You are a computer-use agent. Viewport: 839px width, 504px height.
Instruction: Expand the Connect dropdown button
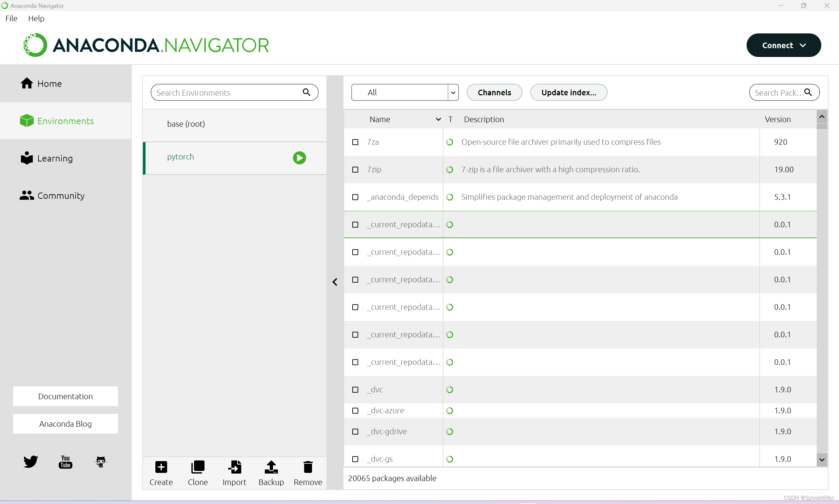coord(783,45)
